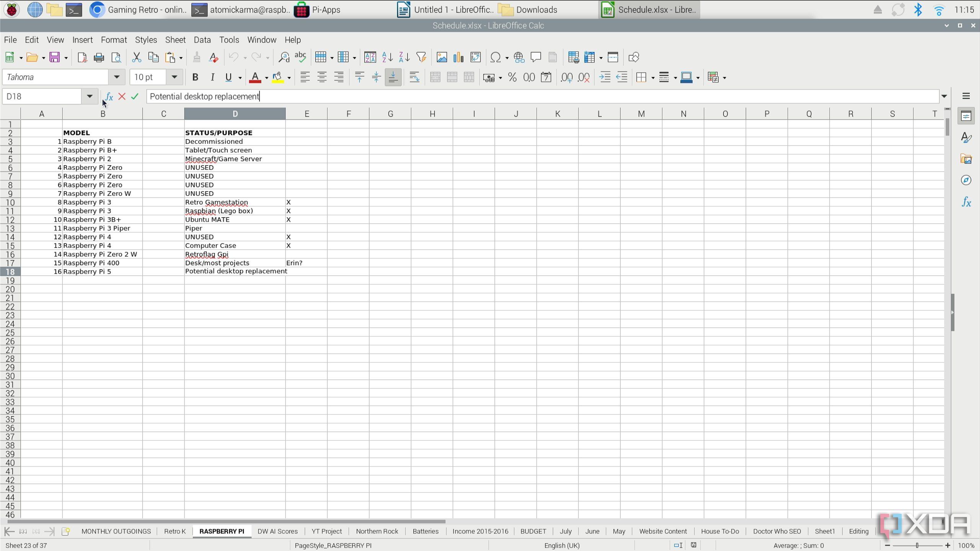Click the Find and Replace icon
The image size is (980, 551).
(284, 57)
